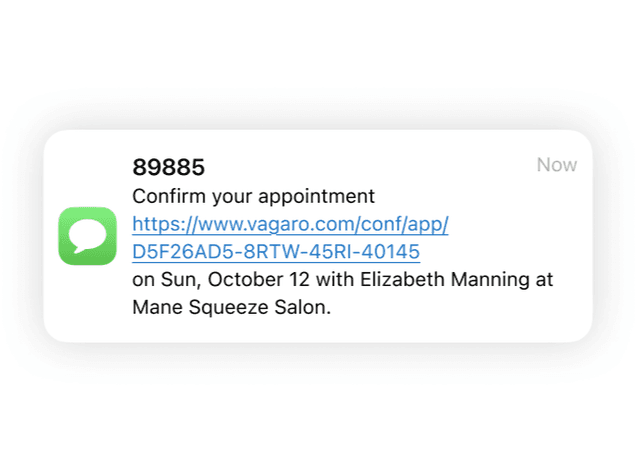640x474 pixels.
Task: Click the blank area above the notification
Action: pyautogui.click(x=320, y=60)
